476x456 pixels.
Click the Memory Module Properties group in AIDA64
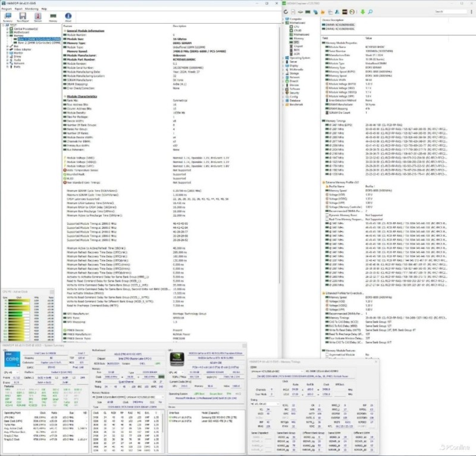click(341, 43)
